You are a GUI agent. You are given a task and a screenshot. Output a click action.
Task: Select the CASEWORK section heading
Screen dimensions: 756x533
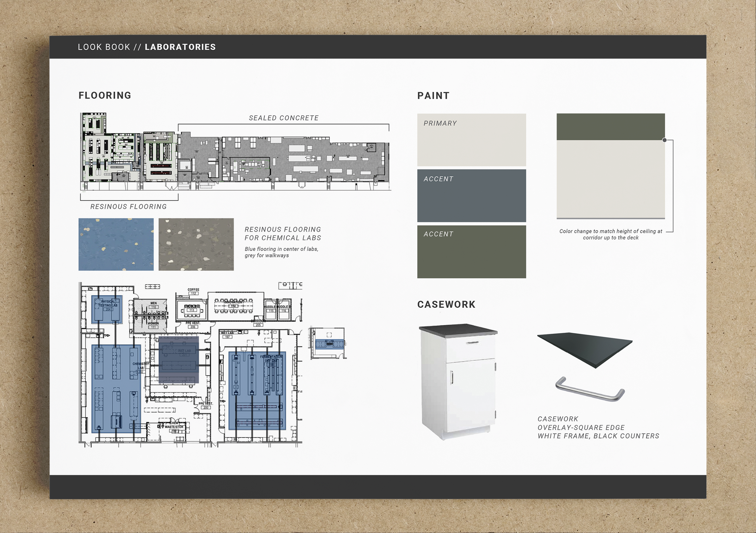[446, 304]
